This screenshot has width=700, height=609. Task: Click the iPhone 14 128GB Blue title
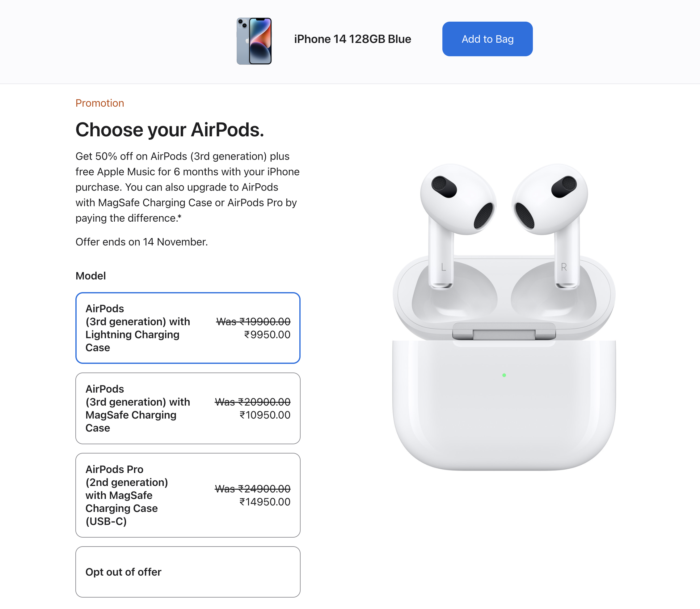coord(352,39)
